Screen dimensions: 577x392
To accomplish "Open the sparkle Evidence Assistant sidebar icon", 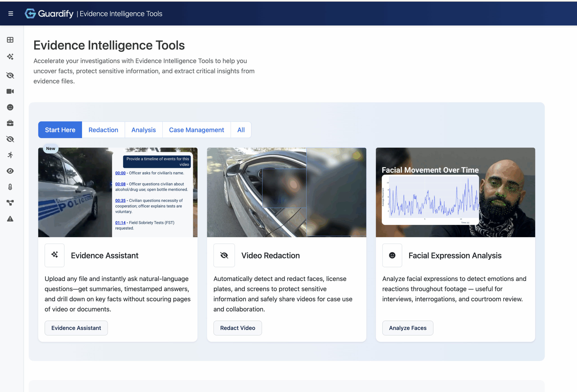I will tap(10, 57).
